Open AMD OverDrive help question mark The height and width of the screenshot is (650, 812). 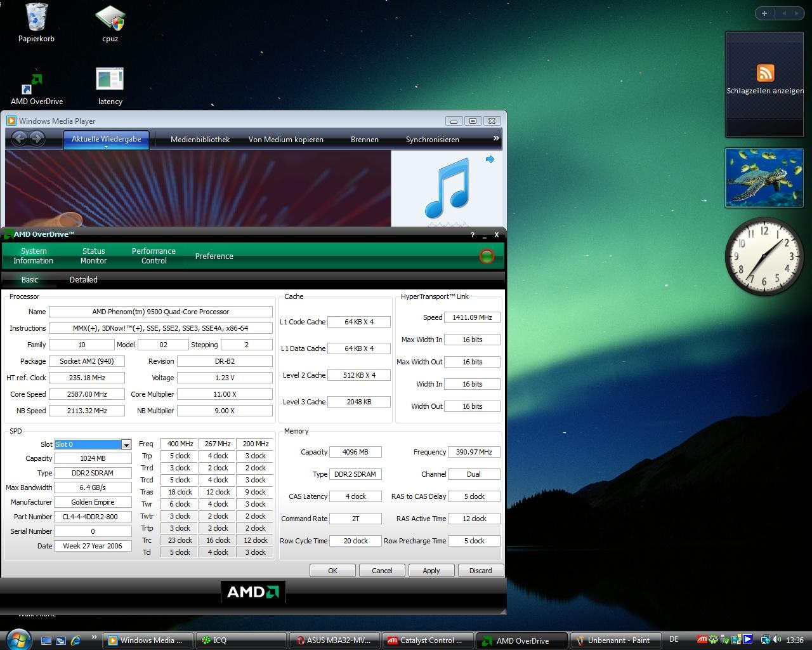472,235
